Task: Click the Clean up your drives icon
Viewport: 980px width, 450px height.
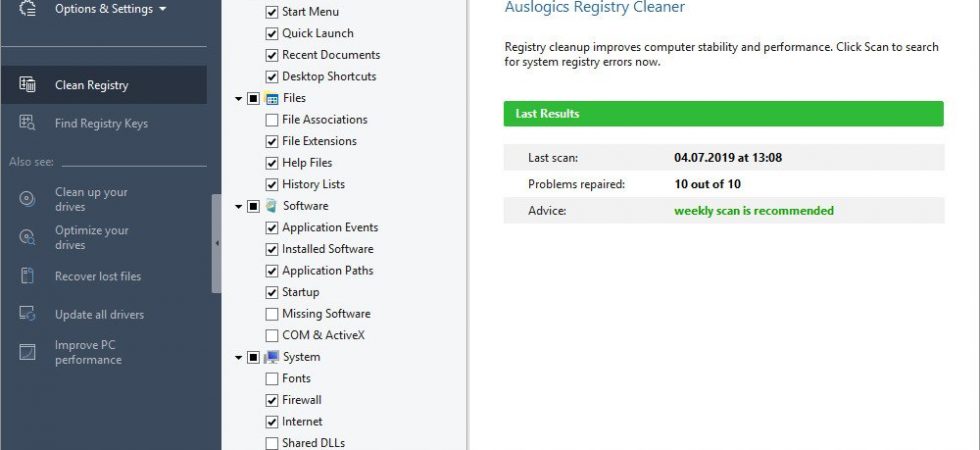Action: (x=28, y=199)
